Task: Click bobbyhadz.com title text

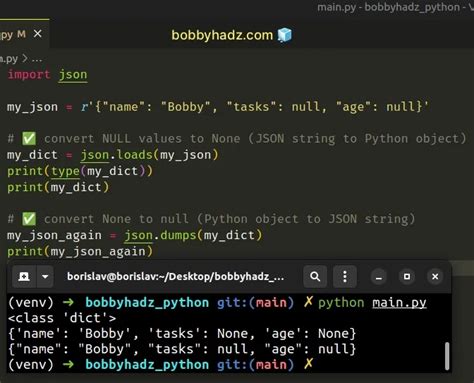Action: pyautogui.click(x=222, y=35)
